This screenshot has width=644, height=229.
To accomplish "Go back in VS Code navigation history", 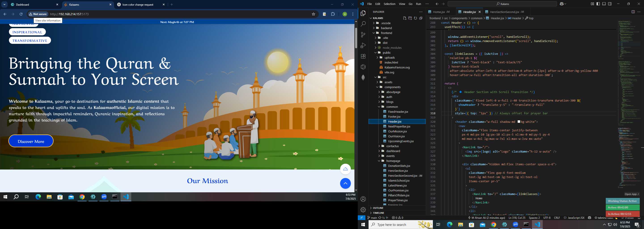I will (x=437, y=4).
